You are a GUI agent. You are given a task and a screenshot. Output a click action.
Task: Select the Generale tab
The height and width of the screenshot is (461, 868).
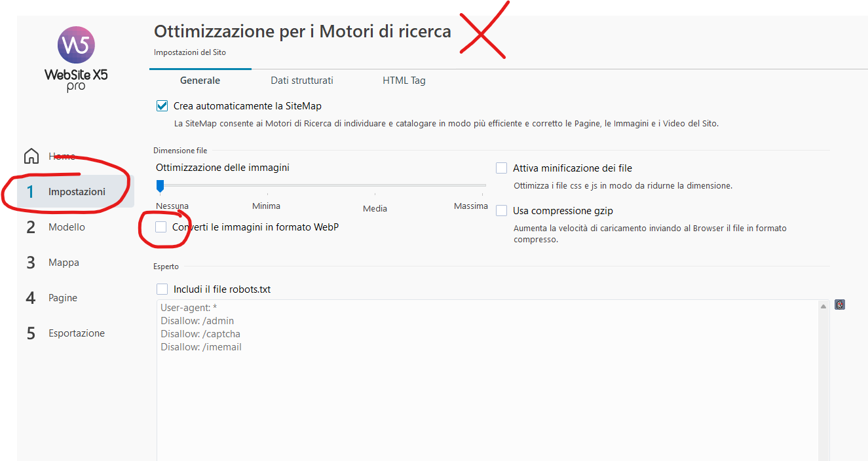point(200,81)
